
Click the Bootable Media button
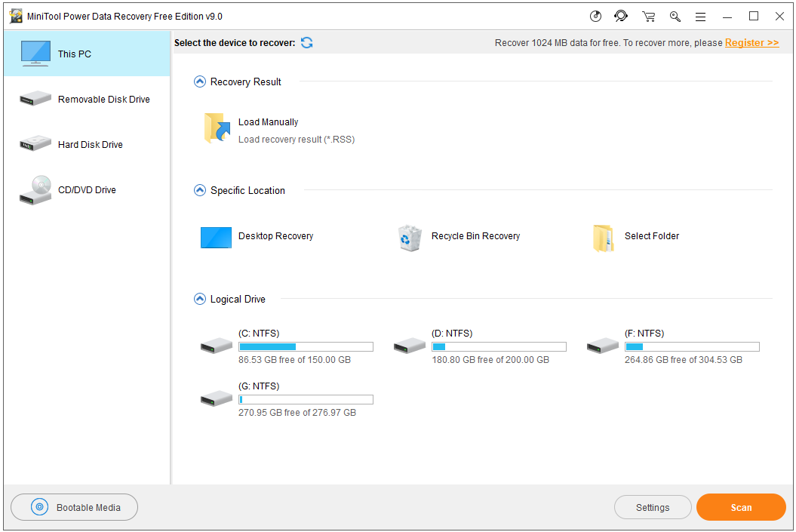coord(74,507)
